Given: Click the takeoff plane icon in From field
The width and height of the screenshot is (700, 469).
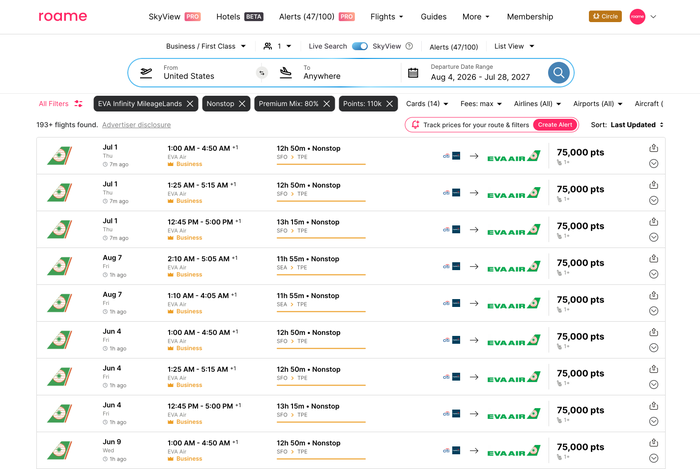Looking at the screenshot, I should [x=146, y=73].
